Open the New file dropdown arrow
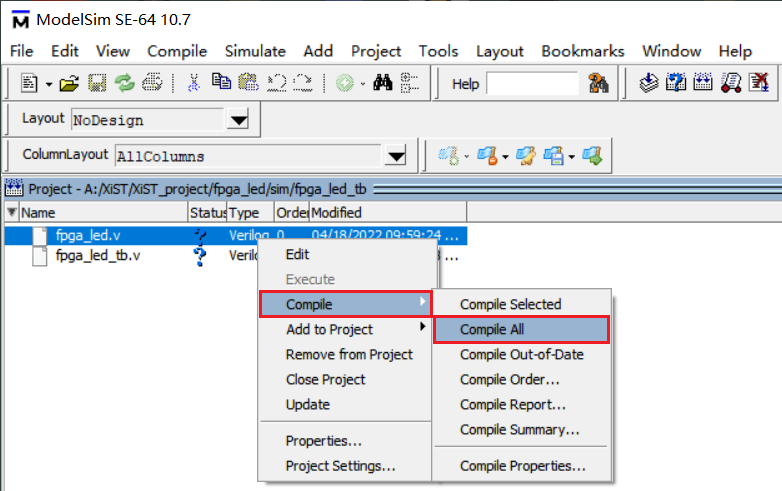The image size is (782, 491). click(48, 84)
